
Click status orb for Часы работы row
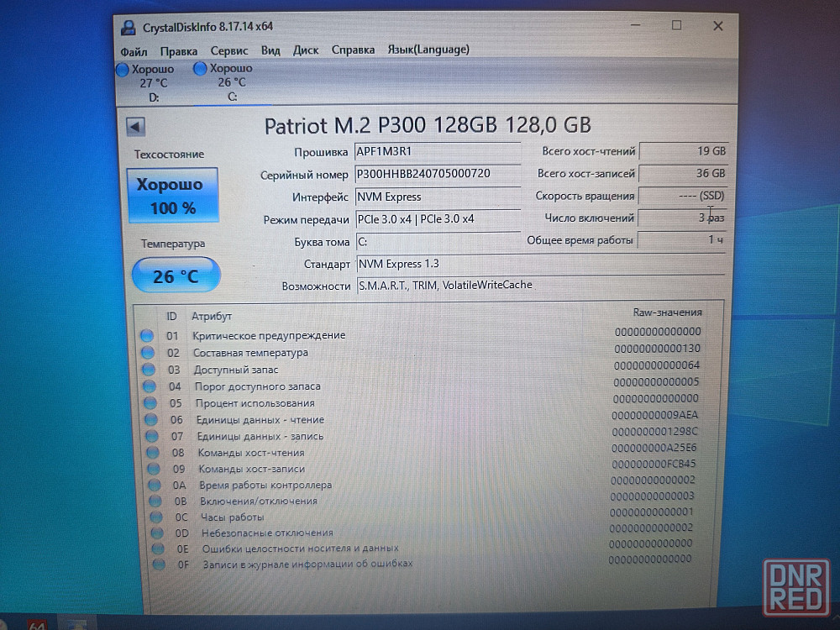157,517
